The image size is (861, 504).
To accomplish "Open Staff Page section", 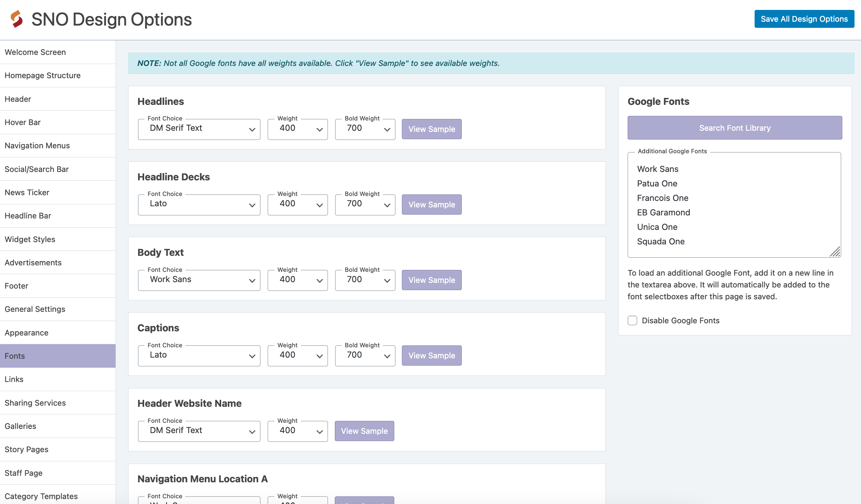I will [x=58, y=473].
